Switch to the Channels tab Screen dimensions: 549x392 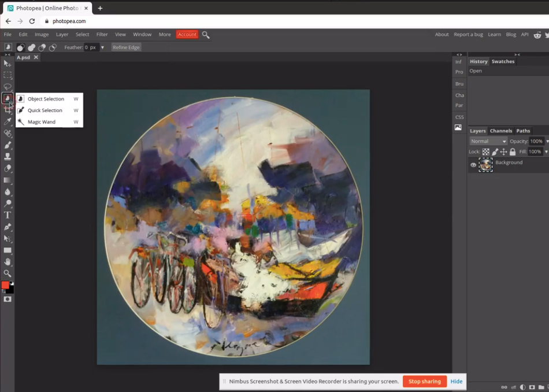pos(500,131)
